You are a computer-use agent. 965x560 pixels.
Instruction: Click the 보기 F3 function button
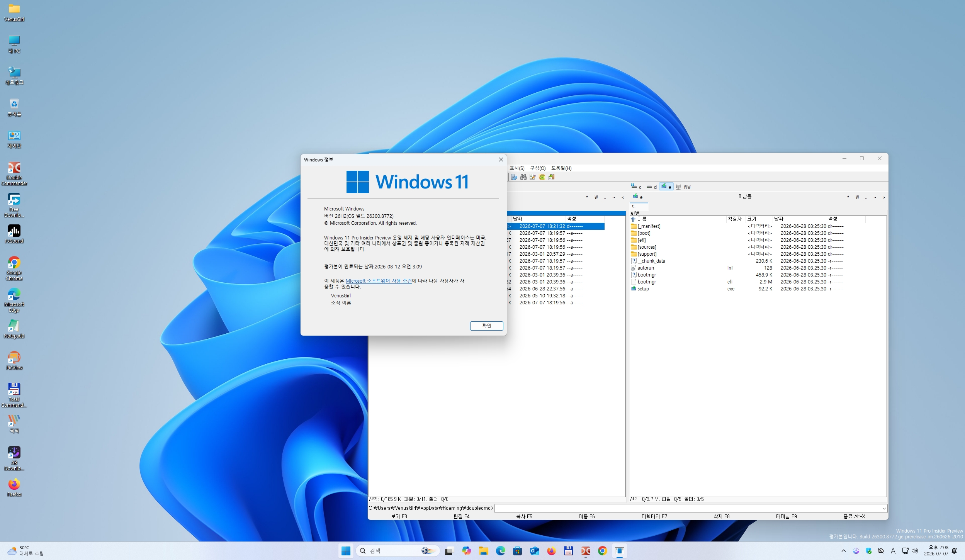pyautogui.click(x=399, y=516)
